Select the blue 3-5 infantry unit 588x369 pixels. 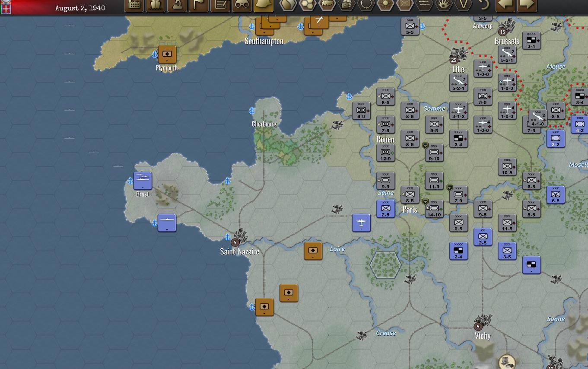[507, 251]
